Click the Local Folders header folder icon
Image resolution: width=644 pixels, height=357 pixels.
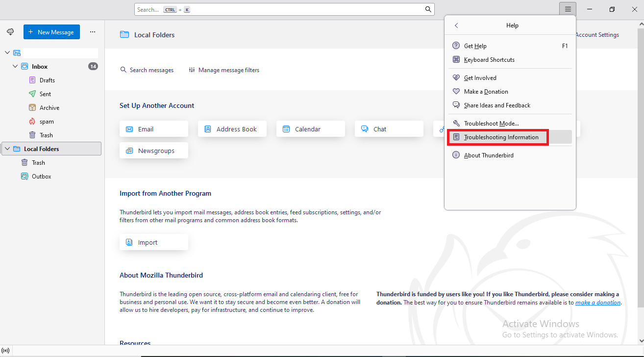tap(124, 35)
